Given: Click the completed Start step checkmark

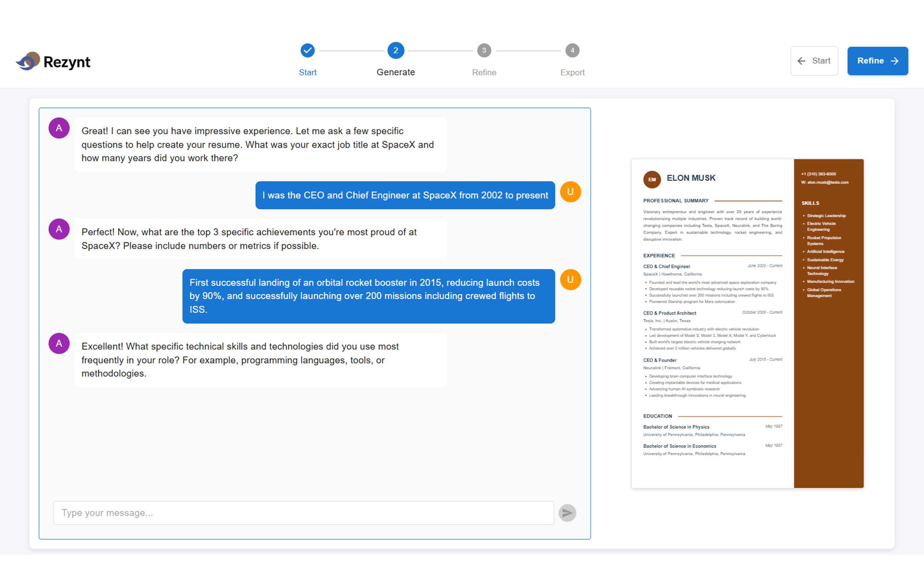Looking at the screenshot, I should pyautogui.click(x=307, y=50).
